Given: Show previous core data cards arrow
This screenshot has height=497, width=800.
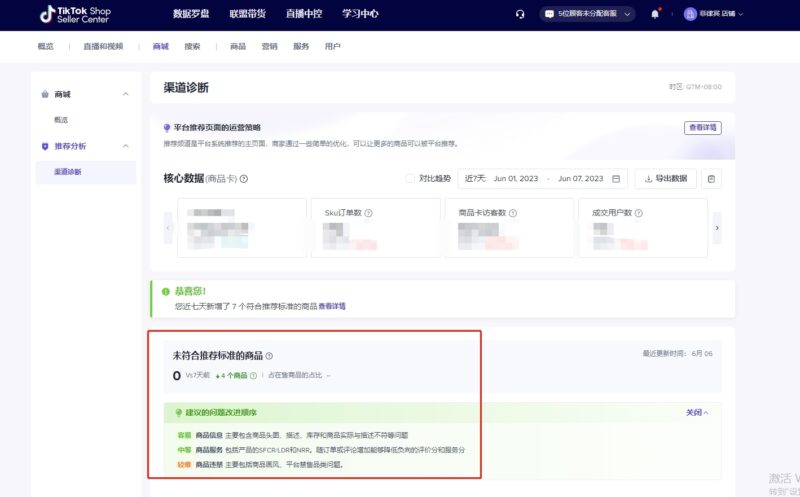Looking at the screenshot, I should click(x=168, y=228).
